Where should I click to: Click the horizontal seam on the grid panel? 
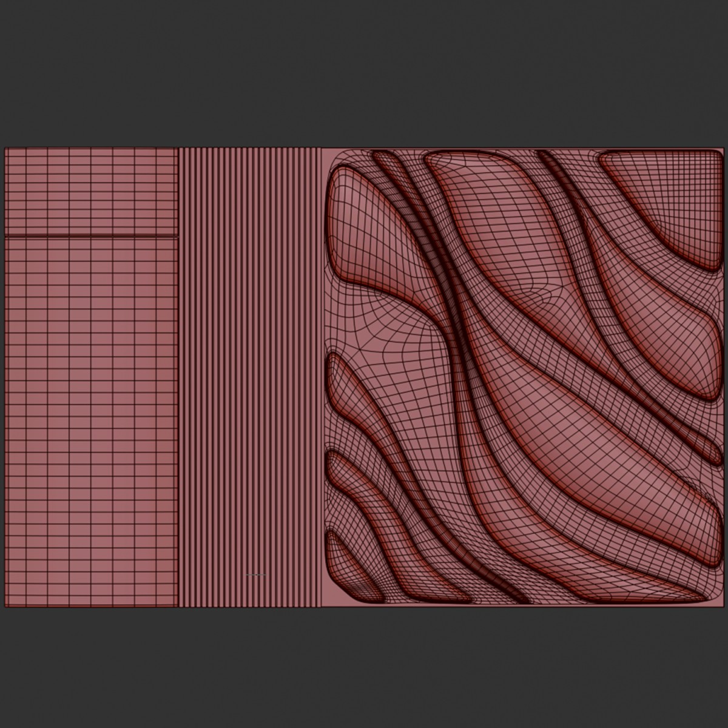pos(91,236)
